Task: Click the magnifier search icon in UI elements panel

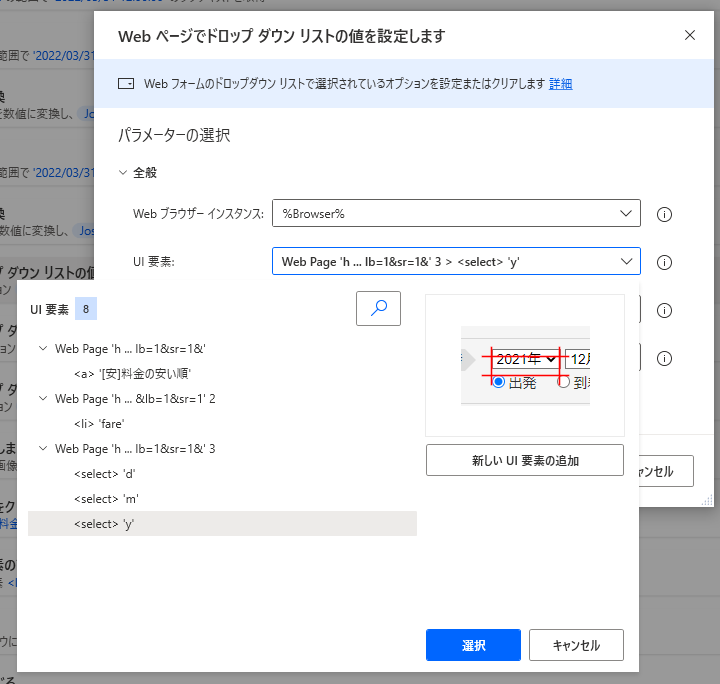Action: click(378, 309)
